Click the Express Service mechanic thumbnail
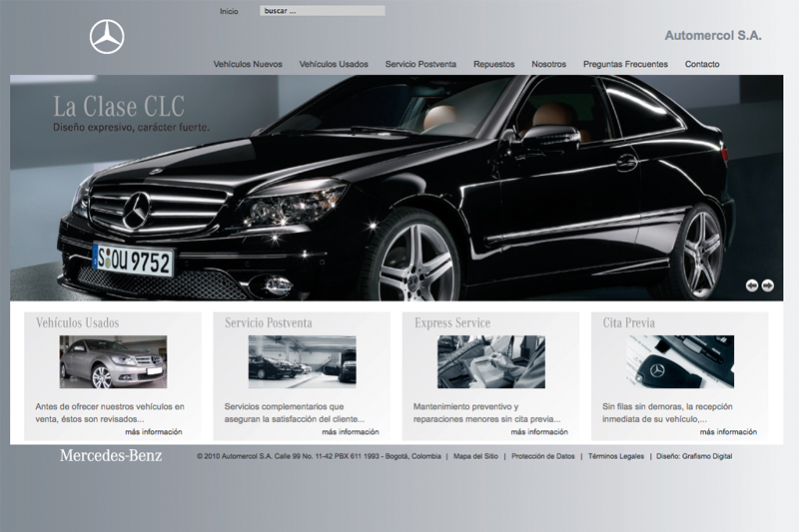The image size is (799, 532). click(491, 361)
